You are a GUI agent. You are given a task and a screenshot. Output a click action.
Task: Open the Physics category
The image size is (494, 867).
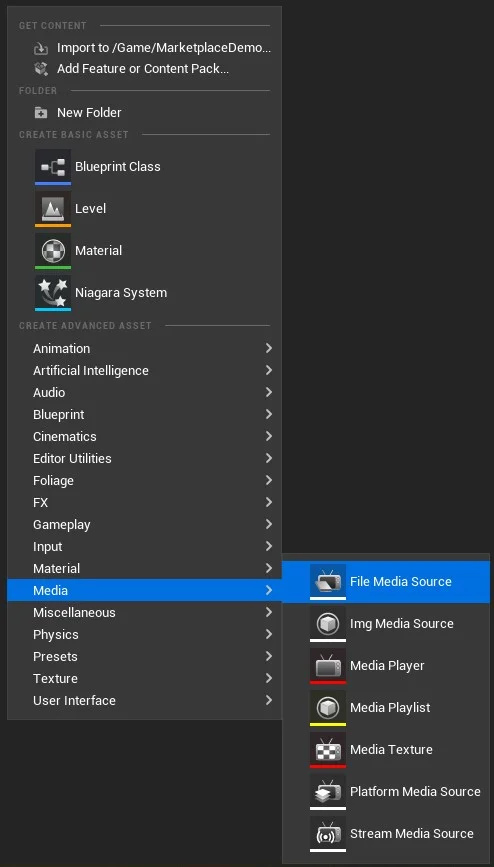click(x=144, y=634)
